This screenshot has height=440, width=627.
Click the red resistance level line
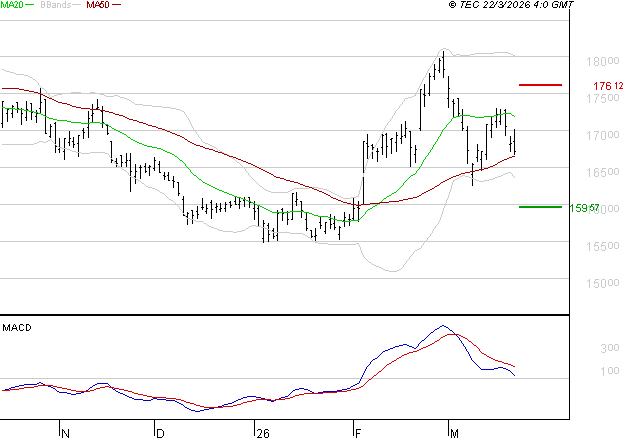point(540,85)
